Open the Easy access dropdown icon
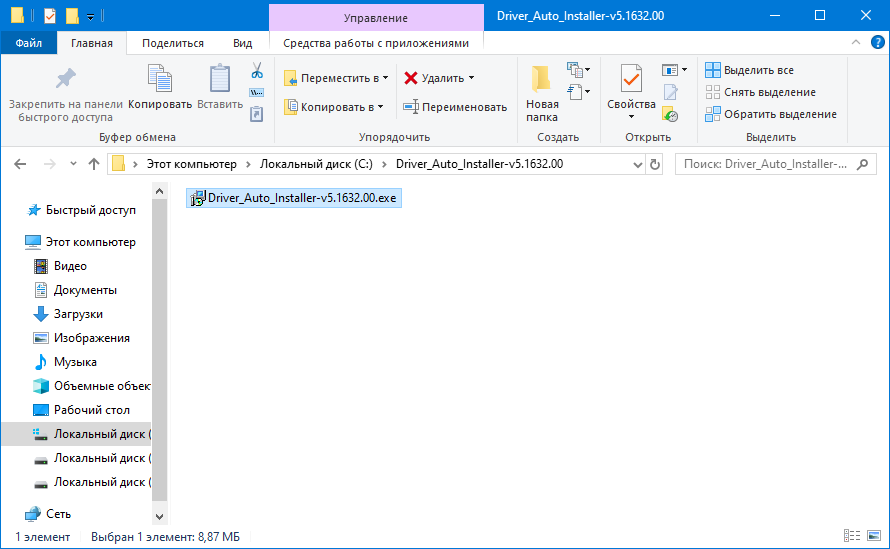Screen dimensions: 890x549 tap(578, 91)
